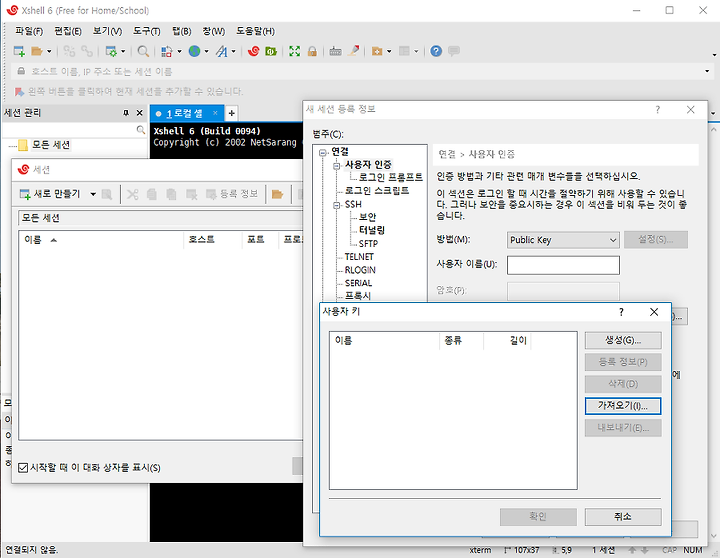The width and height of the screenshot is (720, 558).
Task: Click '새로 만들기' in Sessions dialog
Action: (50, 194)
